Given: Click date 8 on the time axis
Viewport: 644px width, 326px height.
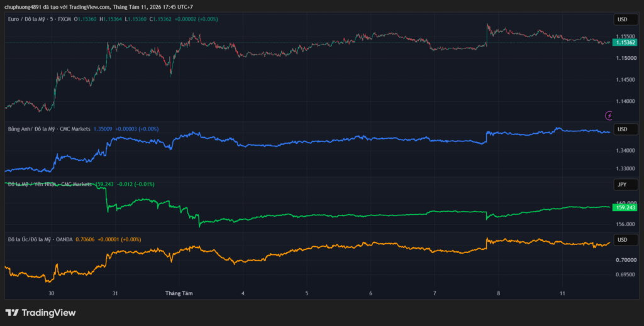Looking at the screenshot, I should click(499, 293).
